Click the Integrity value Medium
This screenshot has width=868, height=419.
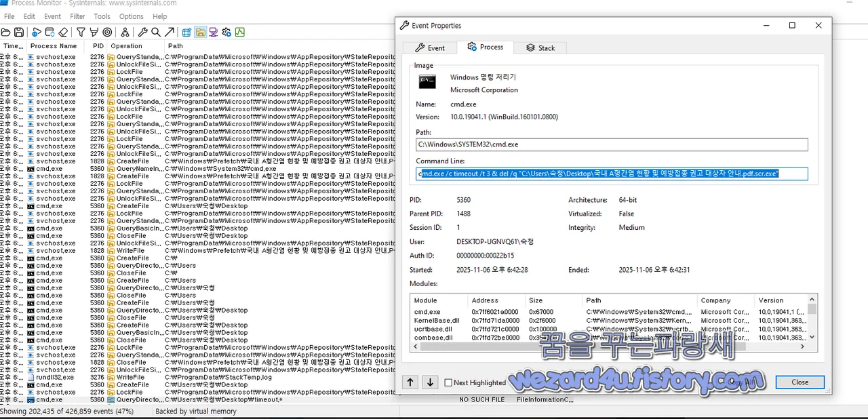[x=631, y=227]
